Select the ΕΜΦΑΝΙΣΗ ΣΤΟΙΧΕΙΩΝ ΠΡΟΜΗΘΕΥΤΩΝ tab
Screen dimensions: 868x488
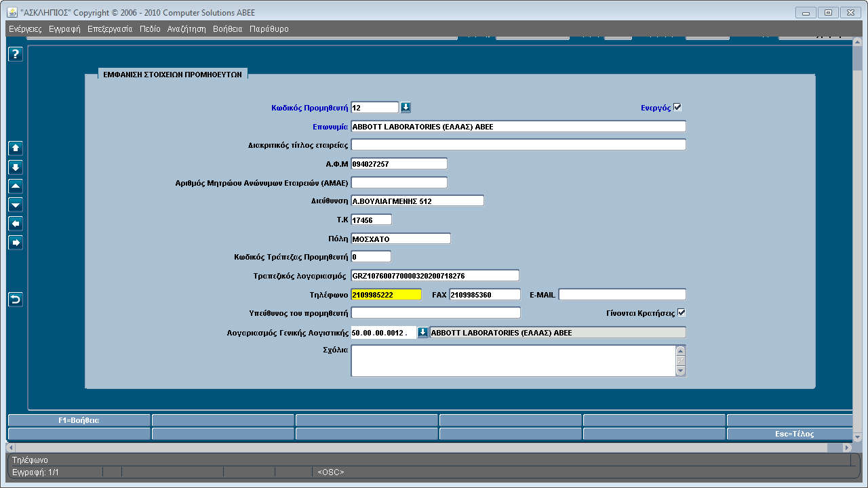click(x=172, y=75)
